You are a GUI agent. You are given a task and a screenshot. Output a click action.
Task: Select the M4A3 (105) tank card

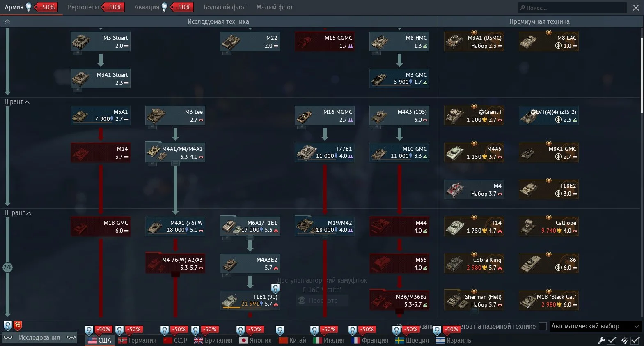399,116
